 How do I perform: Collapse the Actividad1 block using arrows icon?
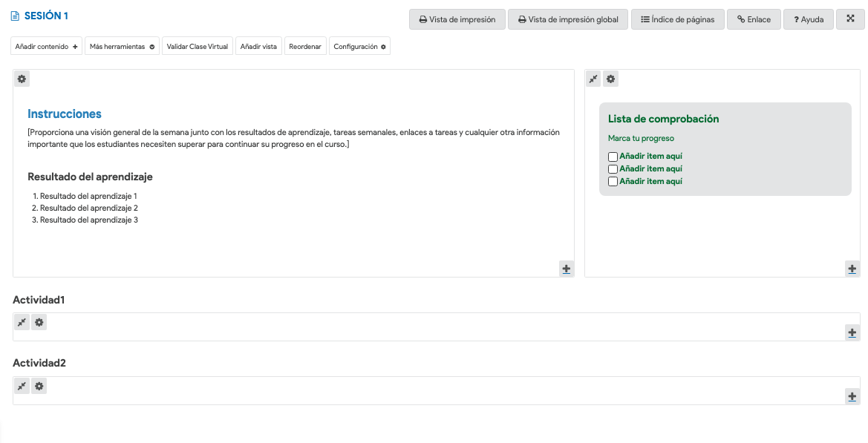(22, 322)
